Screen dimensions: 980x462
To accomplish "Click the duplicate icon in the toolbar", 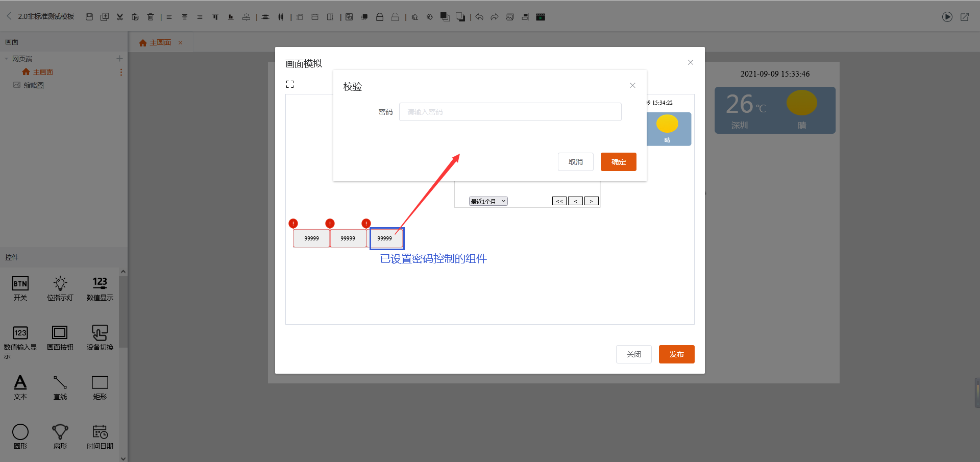I will (105, 17).
